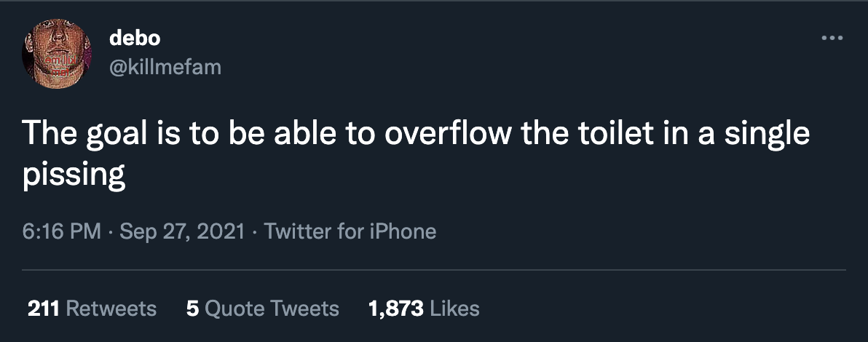
Task: Click the word 'pissing' in tweet
Action: pyautogui.click(x=74, y=174)
